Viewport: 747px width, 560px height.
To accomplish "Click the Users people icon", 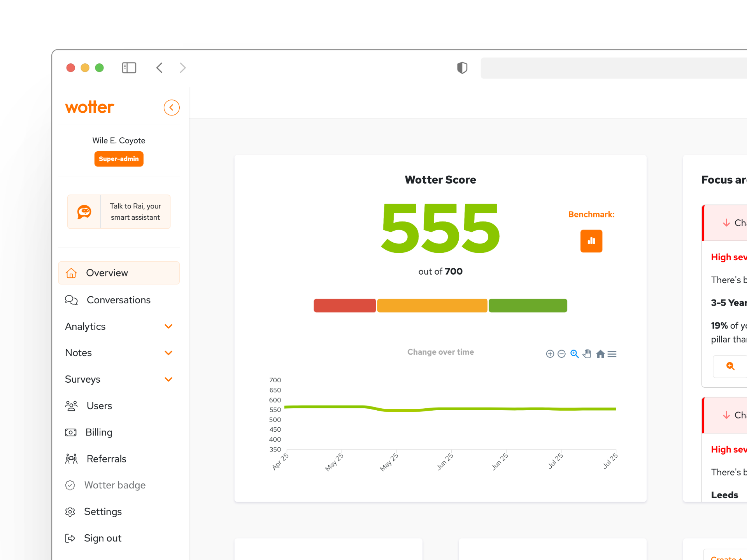I will point(71,406).
